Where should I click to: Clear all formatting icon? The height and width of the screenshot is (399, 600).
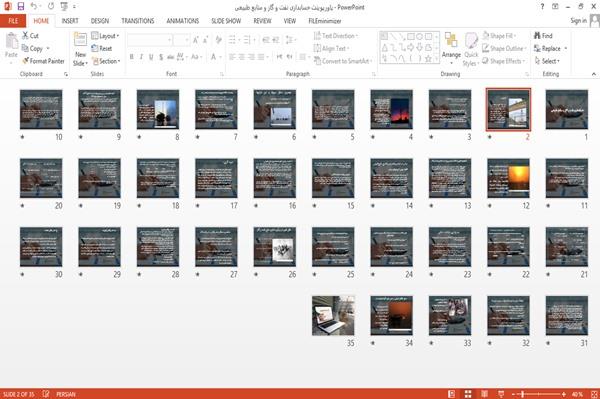(x=218, y=40)
